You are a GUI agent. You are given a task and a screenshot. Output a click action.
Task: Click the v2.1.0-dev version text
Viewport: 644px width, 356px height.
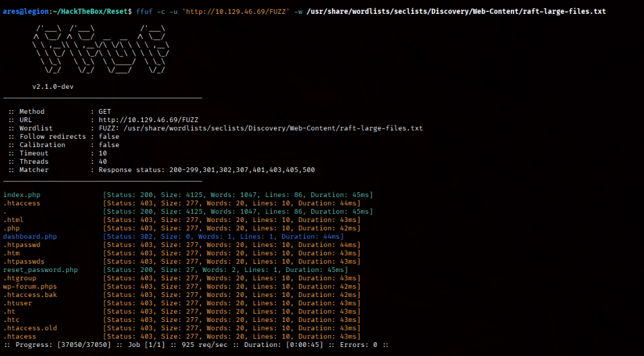(x=53, y=87)
